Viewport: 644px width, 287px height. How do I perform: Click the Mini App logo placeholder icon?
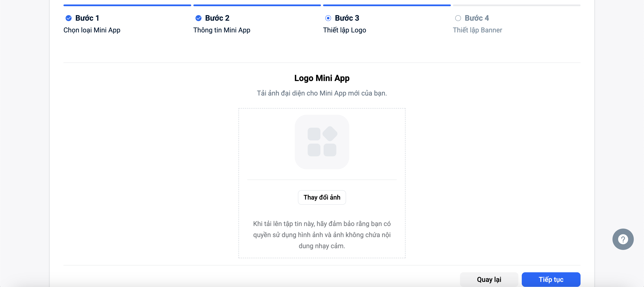coord(322,142)
